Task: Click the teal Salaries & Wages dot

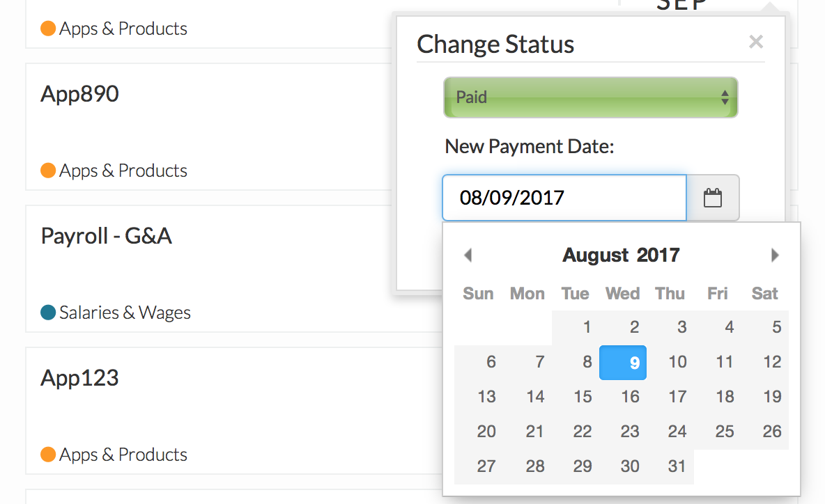Action: 48,312
